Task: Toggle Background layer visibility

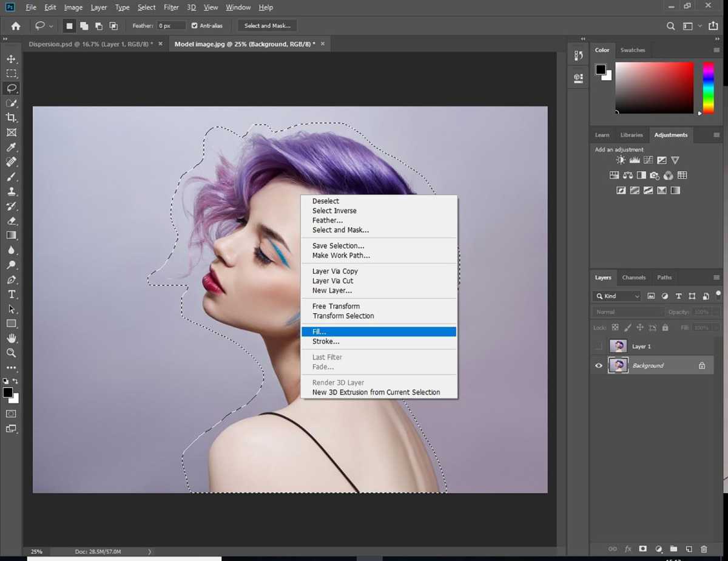Action: 599,365
